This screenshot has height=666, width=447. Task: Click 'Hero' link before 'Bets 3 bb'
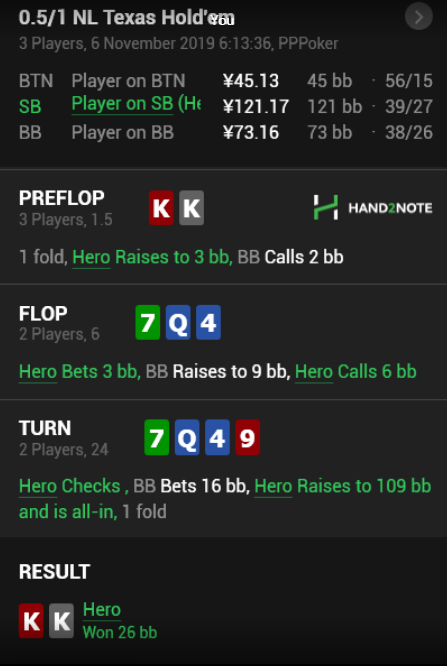(38, 372)
